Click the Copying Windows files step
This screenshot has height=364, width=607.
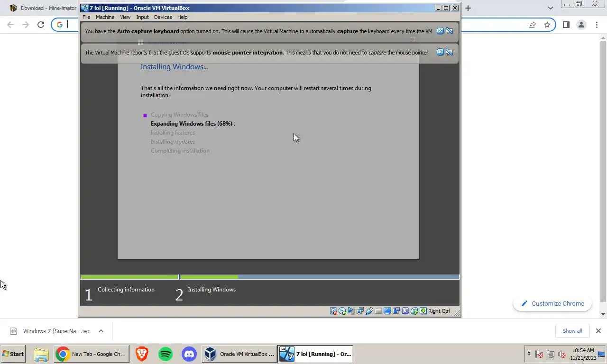(x=179, y=115)
